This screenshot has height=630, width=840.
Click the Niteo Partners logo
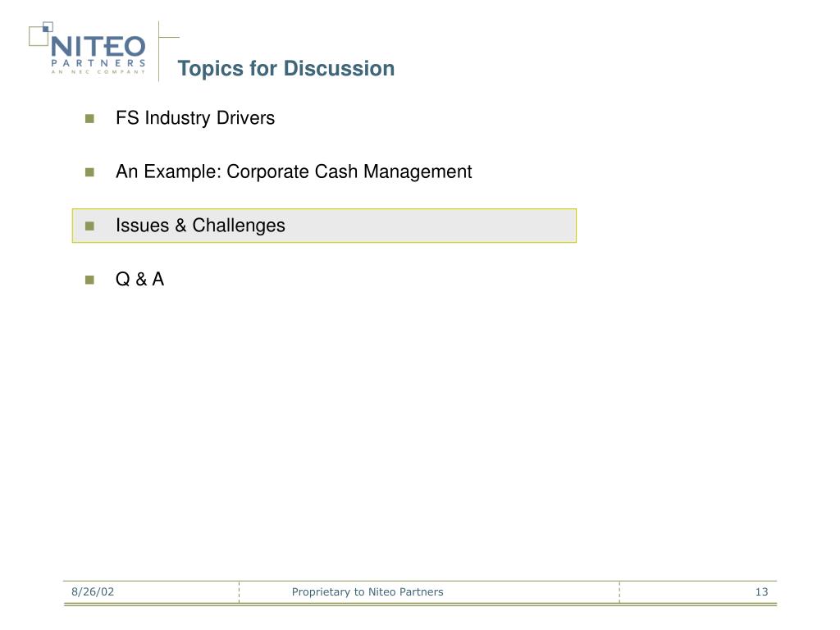(87, 48)
